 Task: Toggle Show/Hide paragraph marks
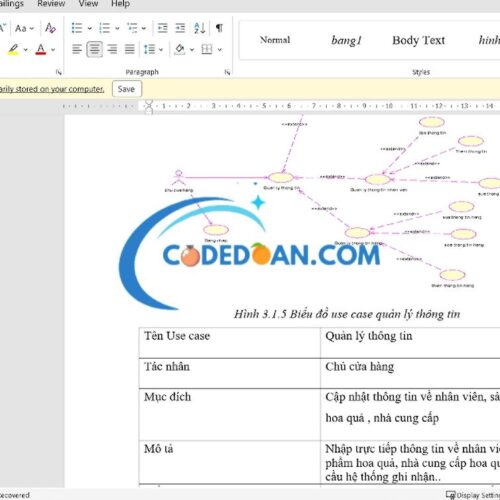click(x=219, y=28)
